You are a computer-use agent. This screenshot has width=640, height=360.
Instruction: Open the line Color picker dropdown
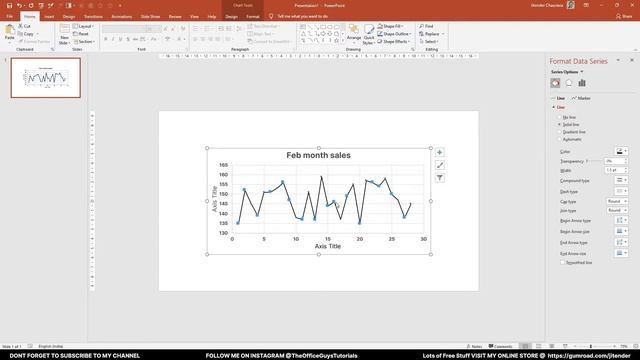coord(621,151)
